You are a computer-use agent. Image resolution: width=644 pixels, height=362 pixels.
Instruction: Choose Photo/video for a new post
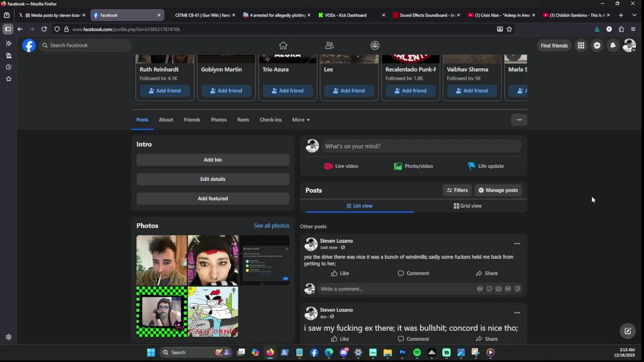coord(414,166)
